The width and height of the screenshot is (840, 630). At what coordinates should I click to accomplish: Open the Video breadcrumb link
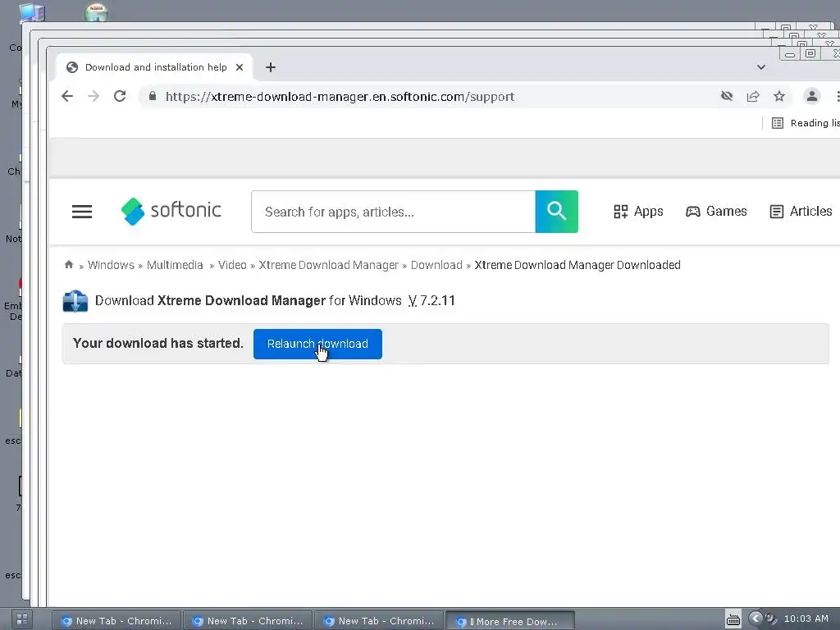point(232,265)
